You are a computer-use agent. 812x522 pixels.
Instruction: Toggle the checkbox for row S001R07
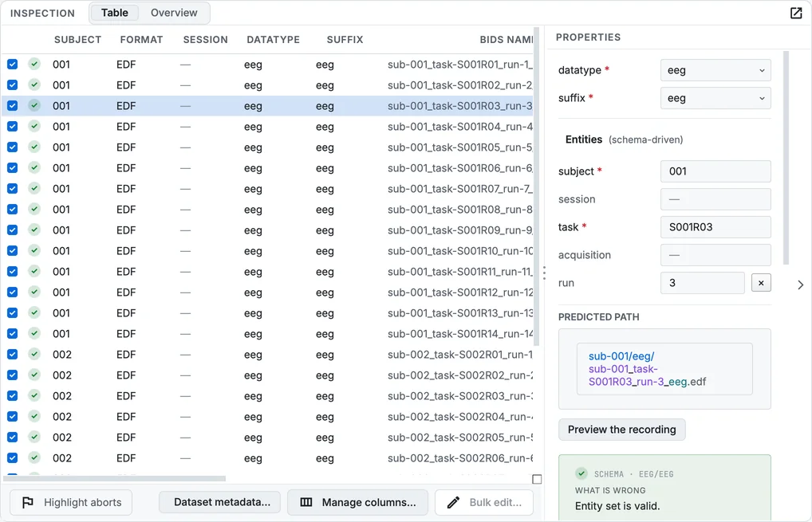pyautogui.click(x=13, y=188)
